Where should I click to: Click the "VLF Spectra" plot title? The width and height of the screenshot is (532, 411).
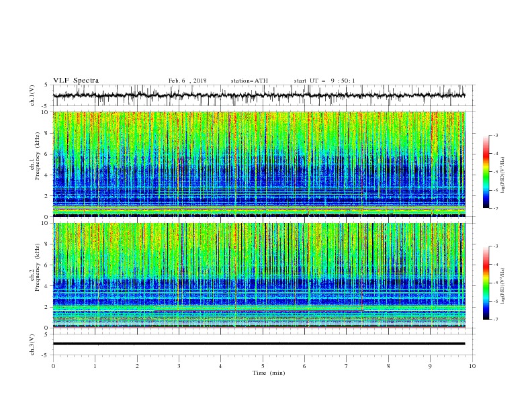point(76,81)
